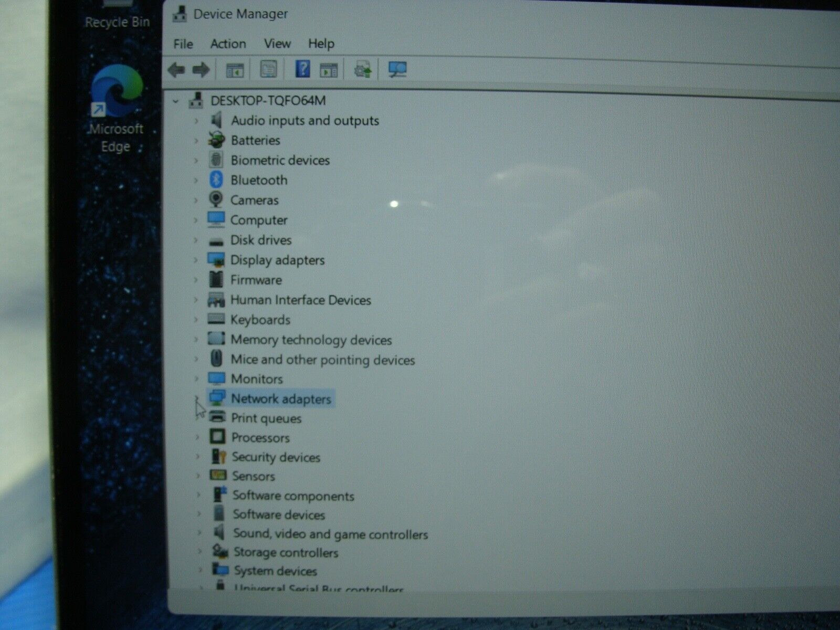Expand the Cameras node arrow
The height and width of the screenshot is (630, 840).
pyautogui.click(x=196, y=201)
